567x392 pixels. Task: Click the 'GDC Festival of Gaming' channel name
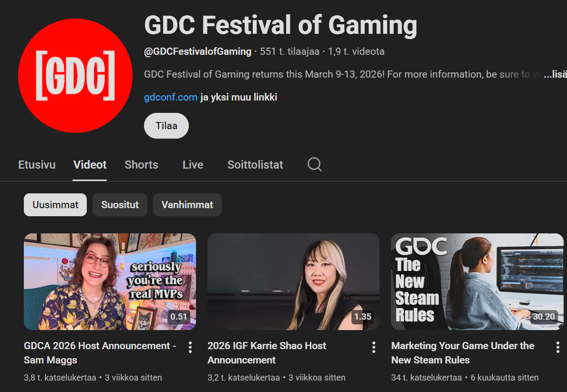(280, 25)
